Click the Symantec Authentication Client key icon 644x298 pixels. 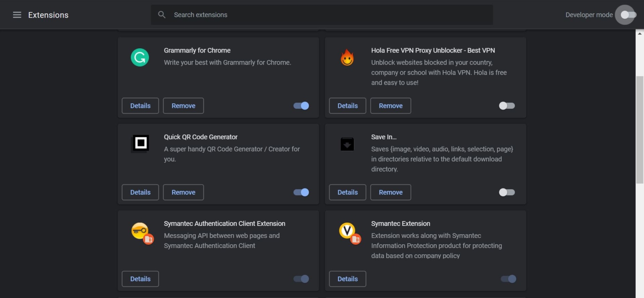coord(140,233)
